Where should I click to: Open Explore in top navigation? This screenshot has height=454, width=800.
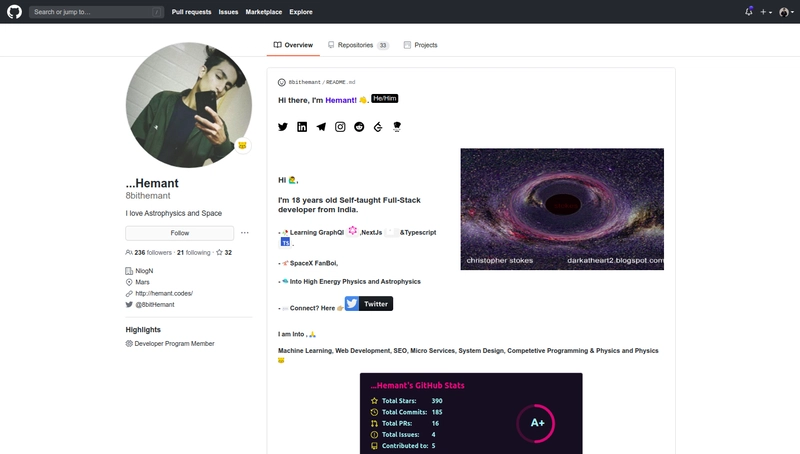(x=301, y=12)
